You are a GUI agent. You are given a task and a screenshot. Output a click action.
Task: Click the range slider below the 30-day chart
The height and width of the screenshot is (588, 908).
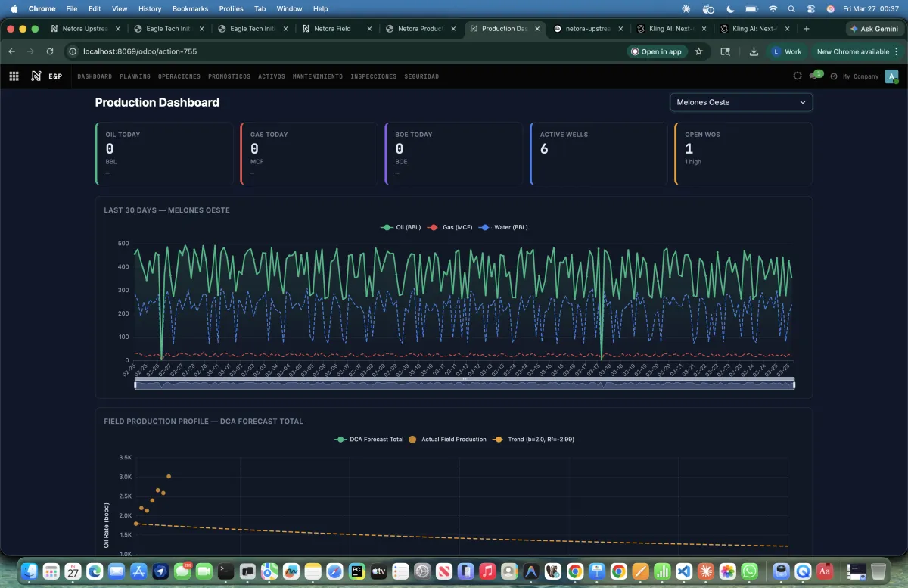click(464, 384)
